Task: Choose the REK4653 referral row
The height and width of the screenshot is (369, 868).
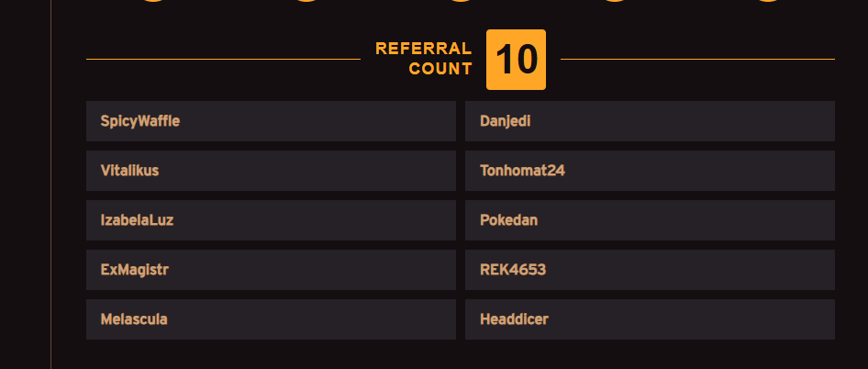Action: [x=650, y=270]
